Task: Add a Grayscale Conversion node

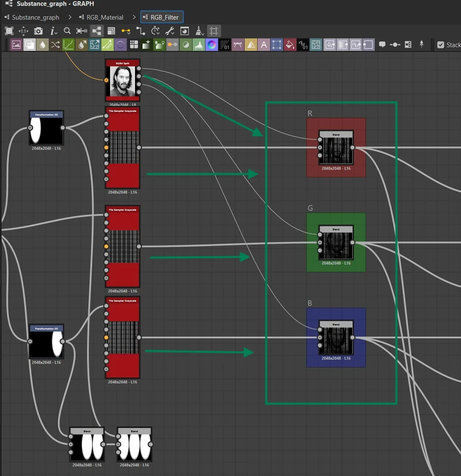Action: (x=173, y=45)
